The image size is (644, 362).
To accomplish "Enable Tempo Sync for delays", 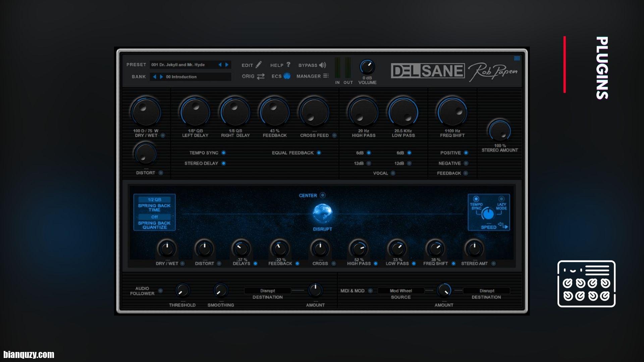I will pyautogui.click(x=224, y=153).
